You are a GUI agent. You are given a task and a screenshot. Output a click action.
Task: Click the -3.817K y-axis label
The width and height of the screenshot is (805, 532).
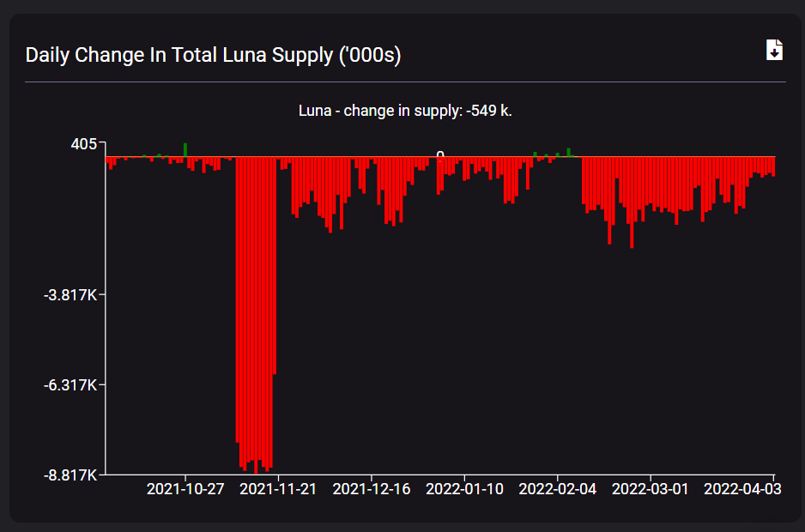click(x=70, y=295)
